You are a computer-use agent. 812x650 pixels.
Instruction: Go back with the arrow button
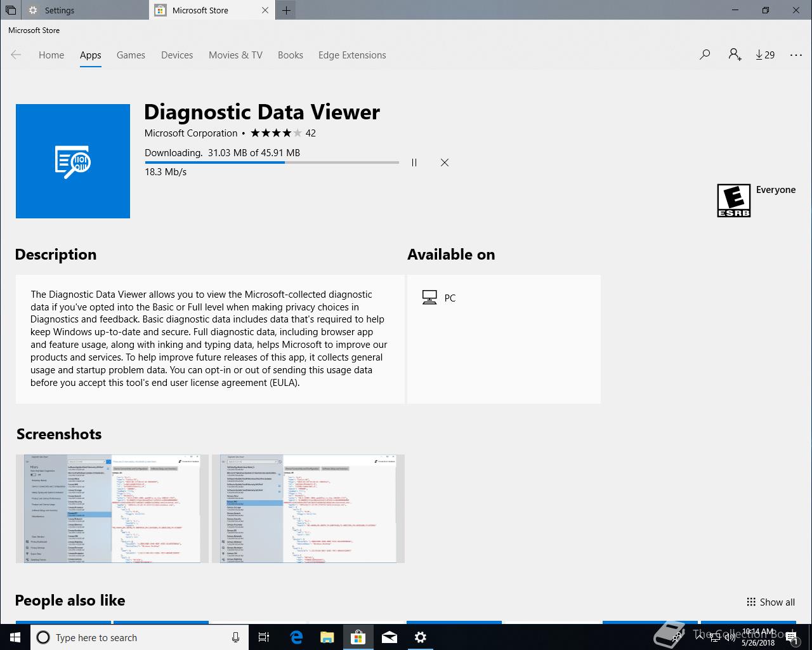(x=16, y=55)
